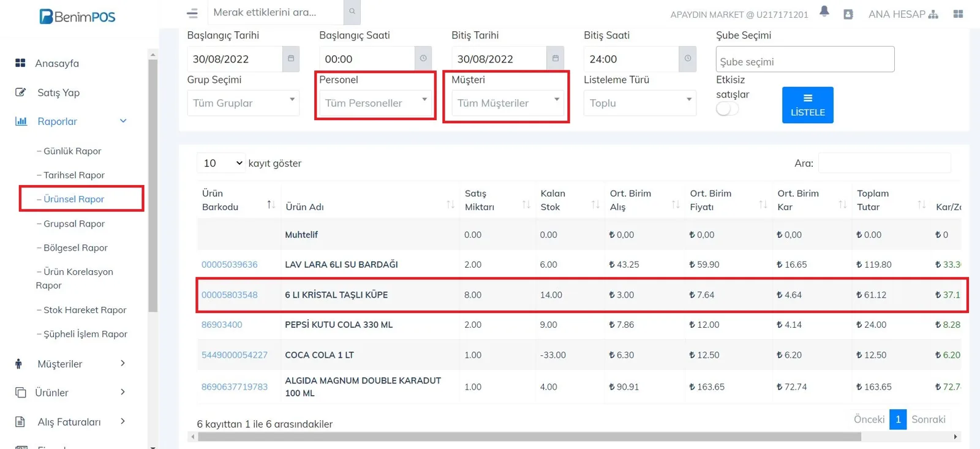This screenshot has height=449, width=980.
Task: Open the apps grid icon in header
Action: (959, 14)
